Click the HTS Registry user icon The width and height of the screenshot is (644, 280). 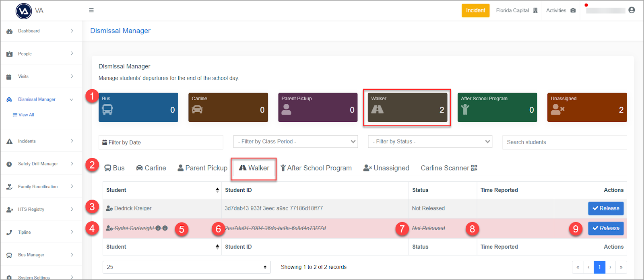tap(10, 210)
